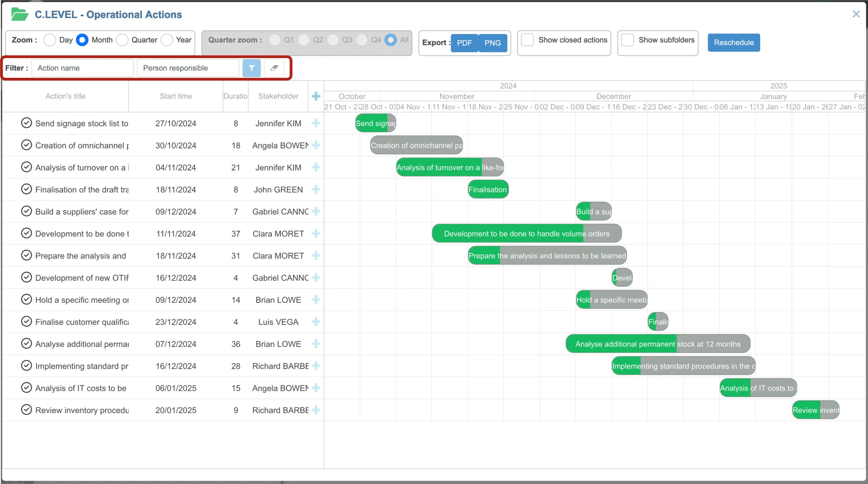Click plus icon on Prepare the analysis row

(316, 256)
